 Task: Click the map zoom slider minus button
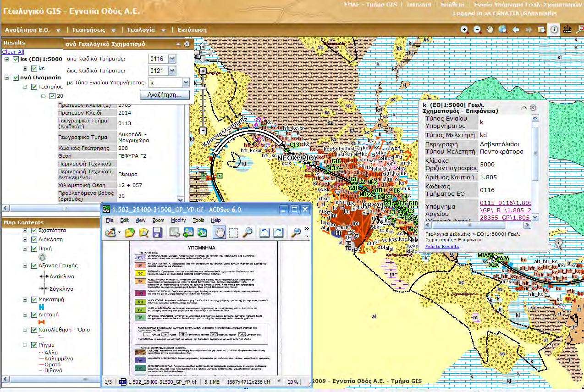tap(202, 131)
